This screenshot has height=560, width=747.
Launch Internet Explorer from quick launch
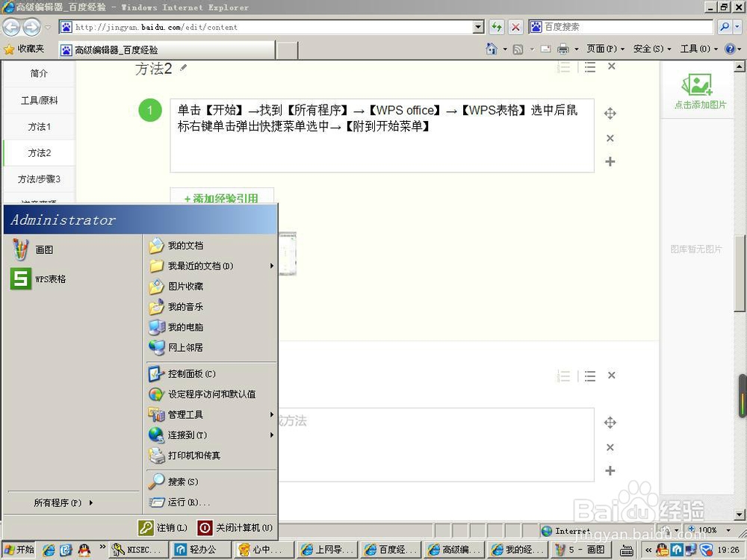[x=48, y=550]
